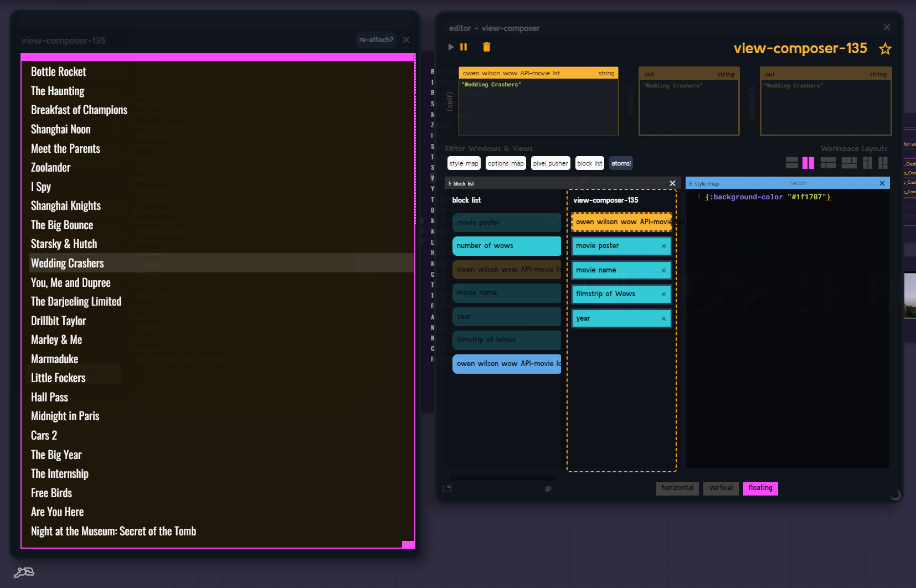Click the rabbit logo icon at the bottom left
The height and width of the screenshot is (588, 916).
tap(24, 572)
